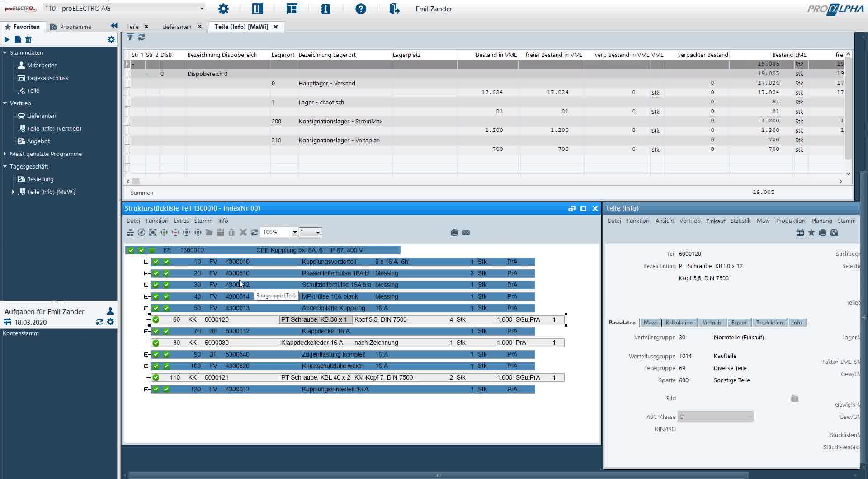Open Favoriten gear settings icon
Image resolution: width=868 pixels, height=479 pixels.
coord(111,39)
